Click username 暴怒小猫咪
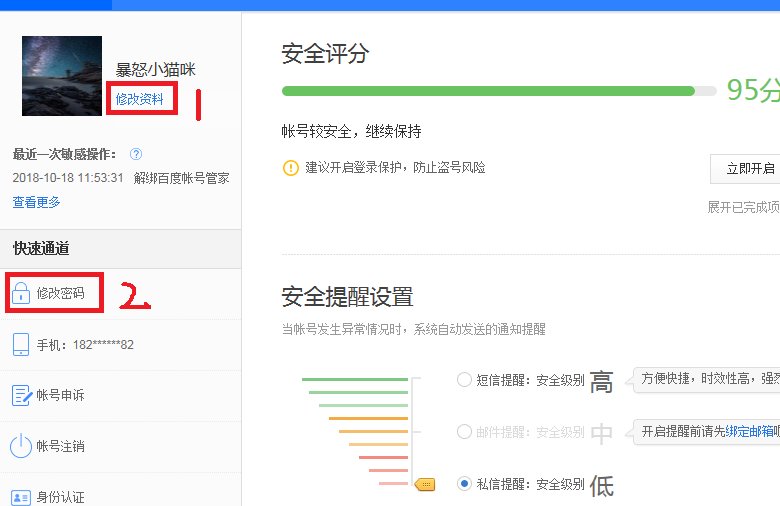This screenshot has width=780, height=506. (156, 70)
